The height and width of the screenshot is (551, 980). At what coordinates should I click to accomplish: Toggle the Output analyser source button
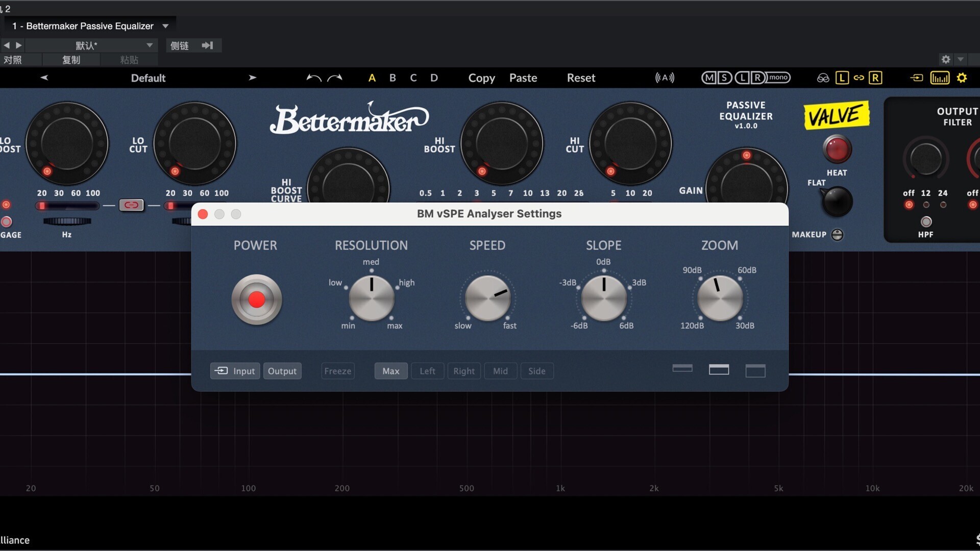tap(282, 371)
